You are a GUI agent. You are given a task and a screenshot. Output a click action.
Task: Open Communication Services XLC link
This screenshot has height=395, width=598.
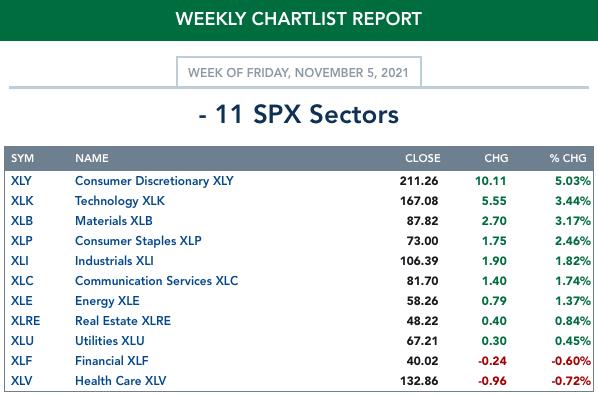tap(156, 281)
